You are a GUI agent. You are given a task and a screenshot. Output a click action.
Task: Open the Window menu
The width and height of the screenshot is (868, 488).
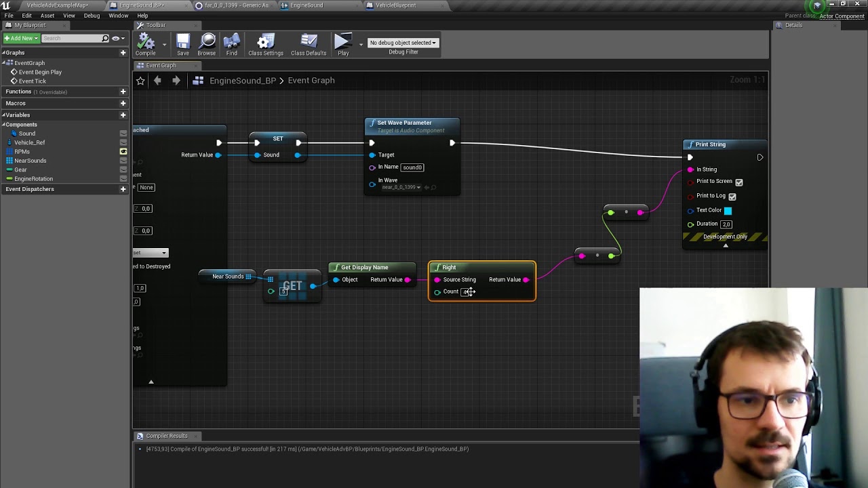[x=118, y=16]
